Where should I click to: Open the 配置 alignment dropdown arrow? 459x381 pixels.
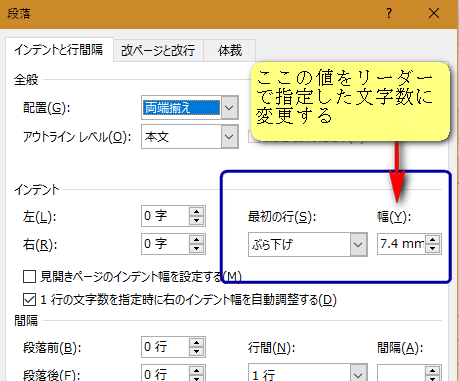click(x=230, y=108)
